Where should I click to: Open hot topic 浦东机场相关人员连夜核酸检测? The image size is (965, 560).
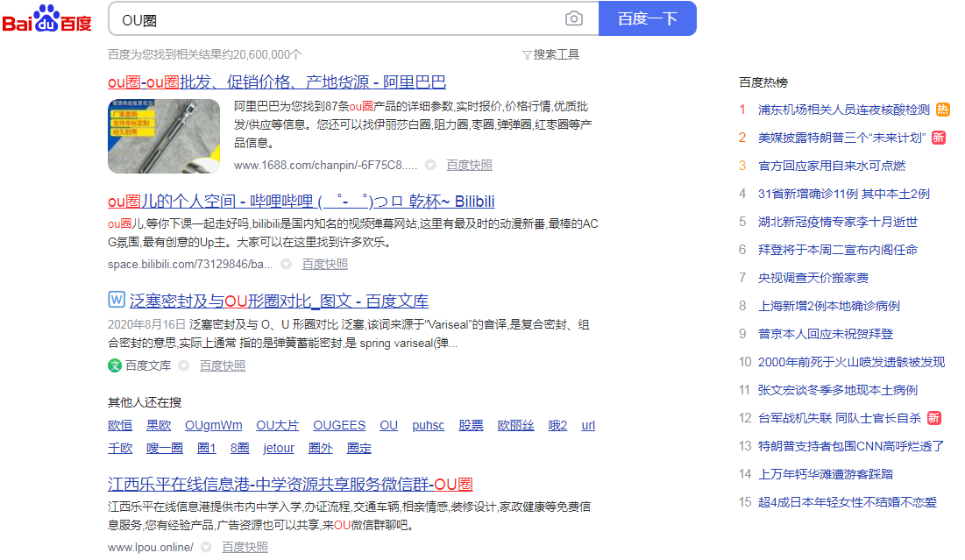844,110
